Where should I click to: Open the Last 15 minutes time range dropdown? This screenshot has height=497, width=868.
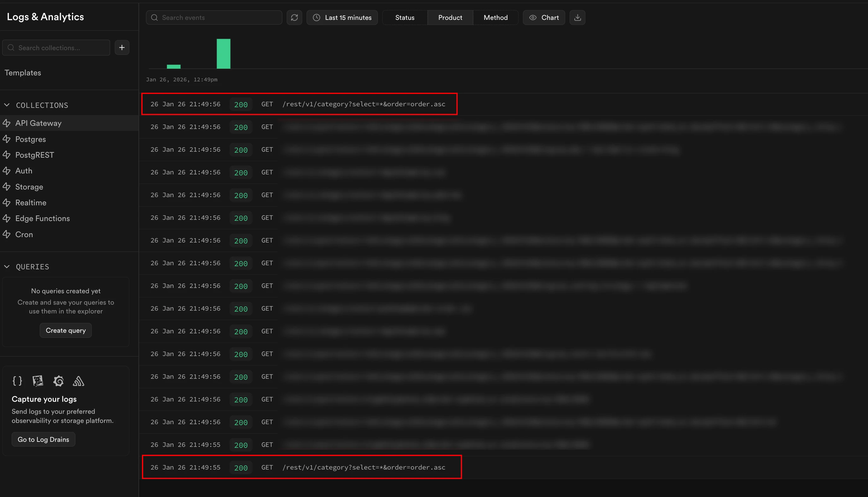(342, 17)
